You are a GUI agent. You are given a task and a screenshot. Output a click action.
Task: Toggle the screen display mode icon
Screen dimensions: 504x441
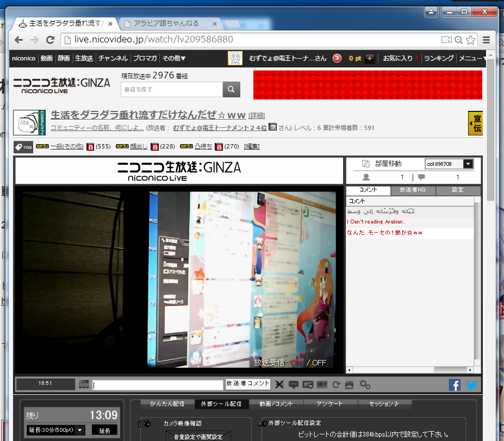click(x=322, y=384)
